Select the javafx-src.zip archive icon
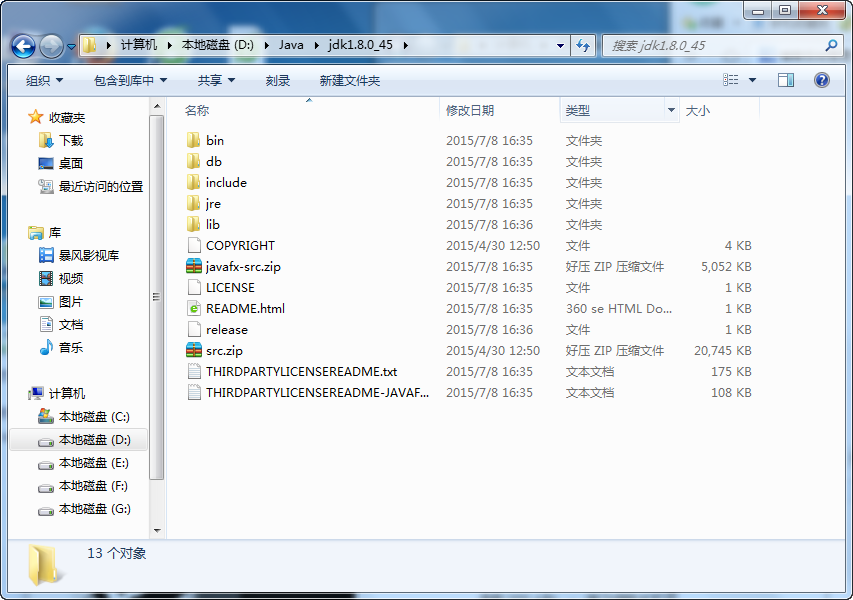Viewport: 853px width, 600px height. pos(194,267)
